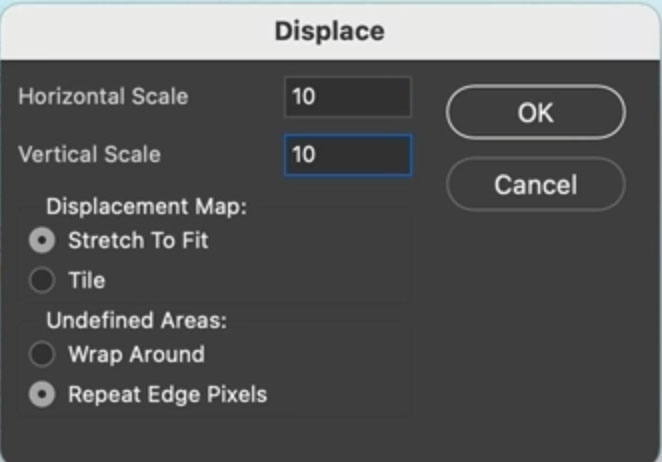Select the Stretch To Fit radio button
This screenshot has height=462, width=662.
pyautogui.click(x=42, y=240)
